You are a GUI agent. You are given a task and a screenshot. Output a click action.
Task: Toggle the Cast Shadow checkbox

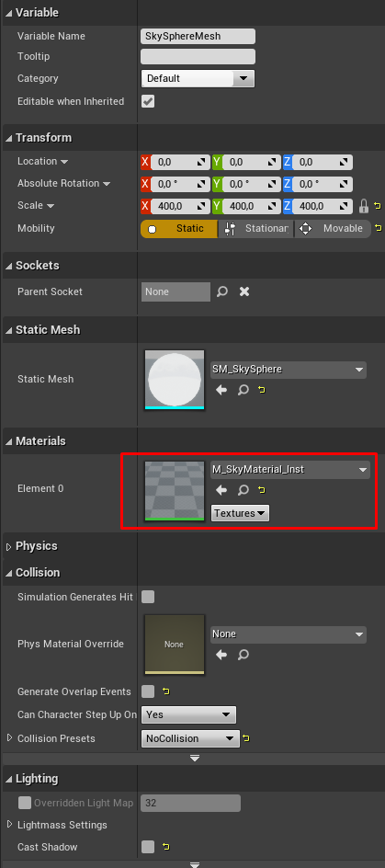coord(148,847)
